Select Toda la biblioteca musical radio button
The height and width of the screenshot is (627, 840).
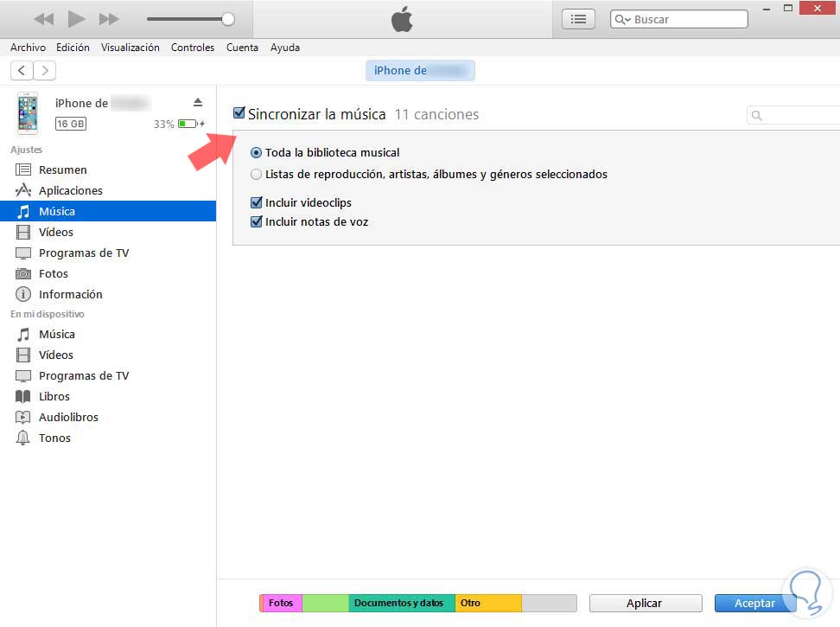[x=256, y=153]
